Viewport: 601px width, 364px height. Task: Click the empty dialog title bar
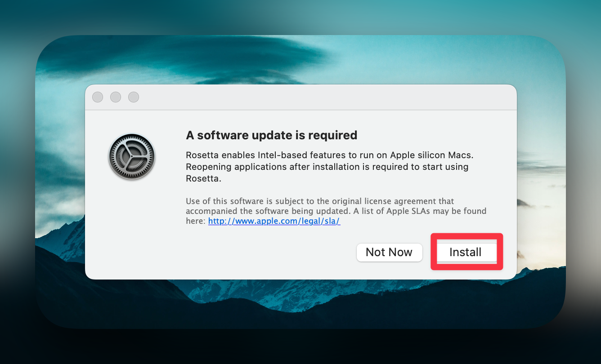pos(315,97)
